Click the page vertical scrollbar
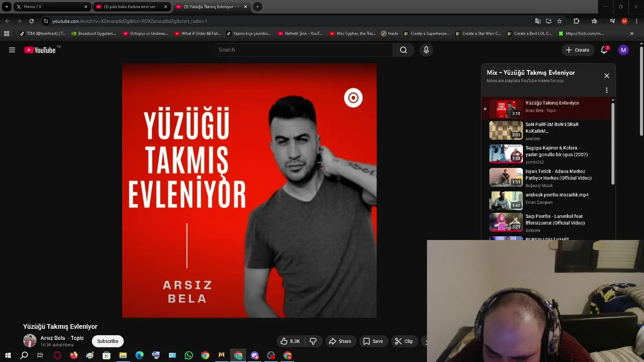The height and width of the screenshot is (362, 644). (641, 90)
